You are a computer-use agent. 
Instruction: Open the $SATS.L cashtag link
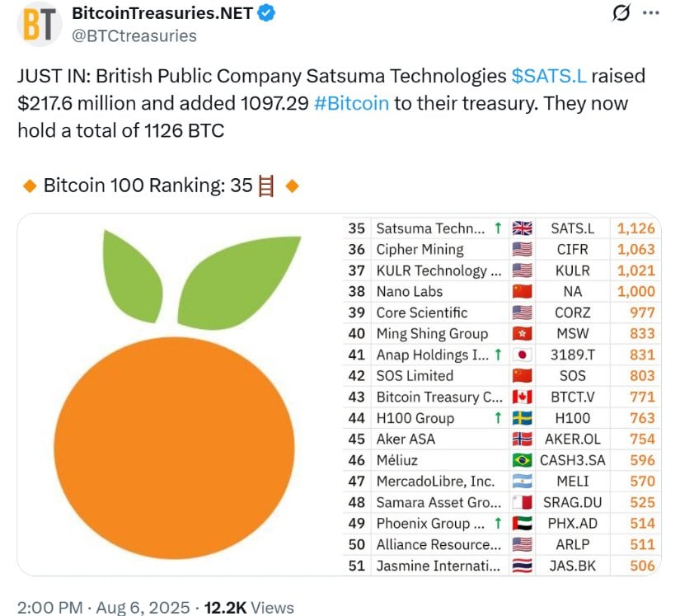point(549,76)
